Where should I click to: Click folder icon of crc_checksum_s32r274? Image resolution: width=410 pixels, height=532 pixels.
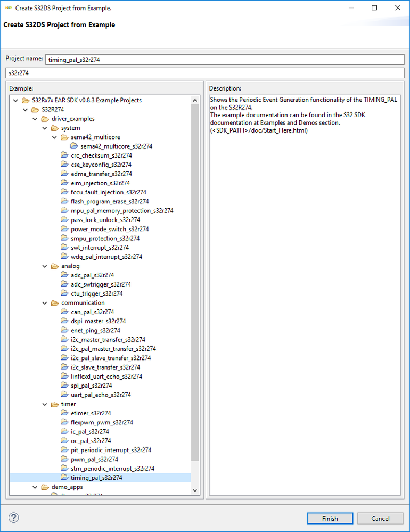pyautogui.click(x=64, y=155)
